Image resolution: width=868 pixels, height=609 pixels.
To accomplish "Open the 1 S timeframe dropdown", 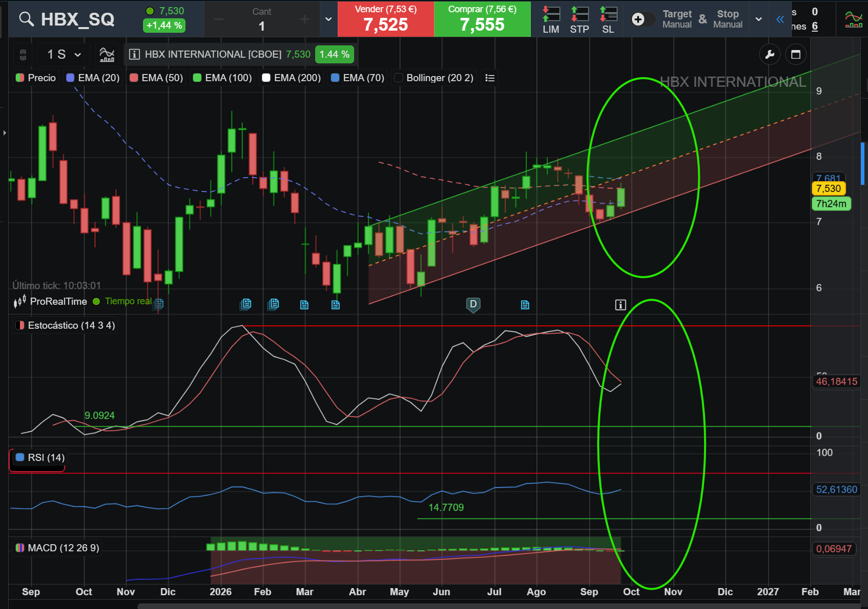I will (63, 54).
